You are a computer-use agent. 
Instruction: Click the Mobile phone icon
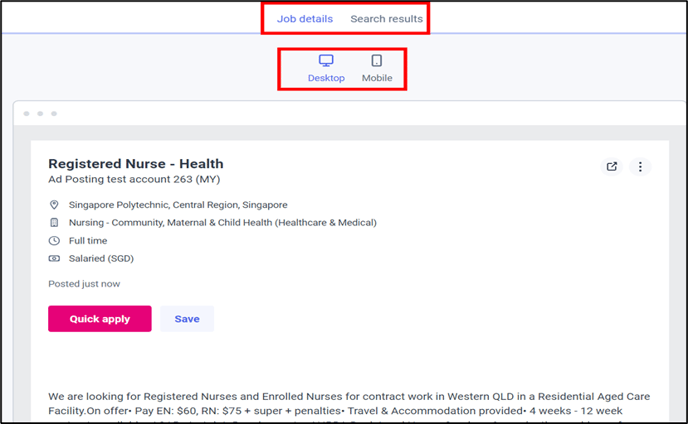[376, 61]
